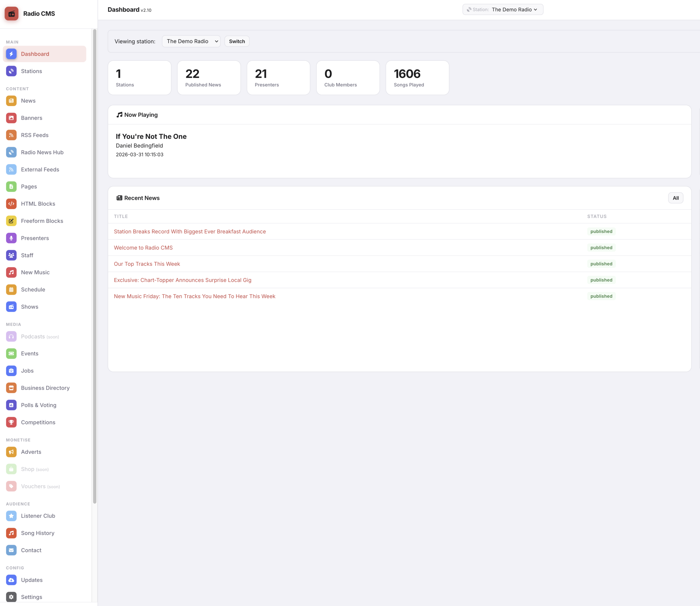Click the Settings gear icon in sidebar
The image size is (700, 606).
(x=11, y=597)
